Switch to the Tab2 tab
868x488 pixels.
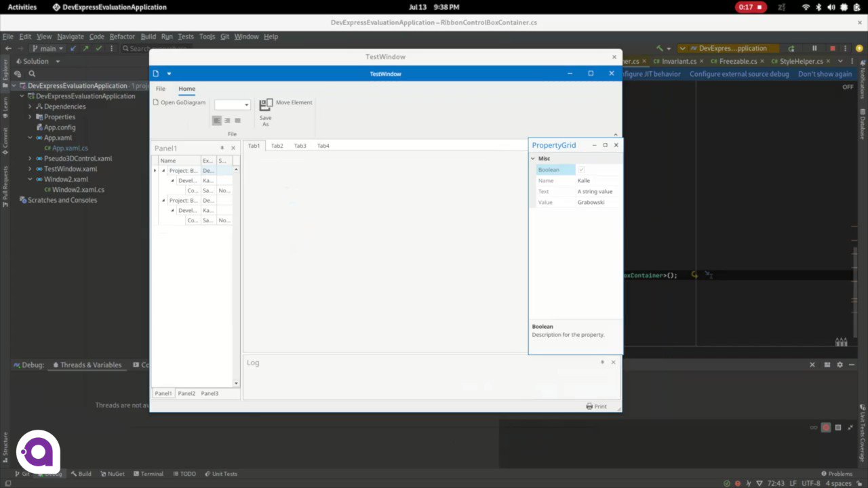tap(276, 145)
